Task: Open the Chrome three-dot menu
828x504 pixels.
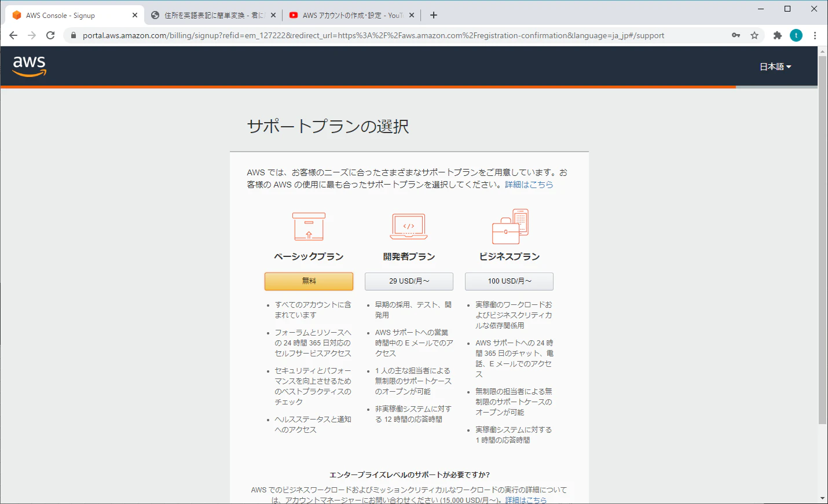Action: [815, 35]
